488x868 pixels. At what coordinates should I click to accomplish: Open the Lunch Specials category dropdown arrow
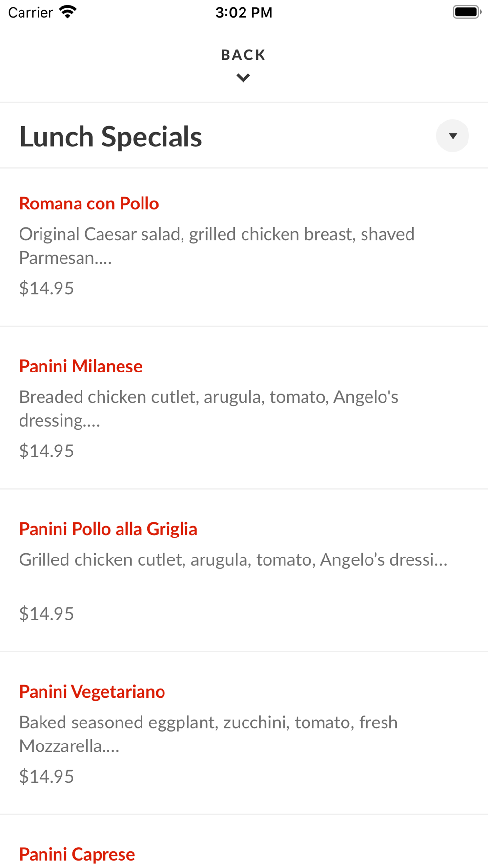[x=452, y=136]
